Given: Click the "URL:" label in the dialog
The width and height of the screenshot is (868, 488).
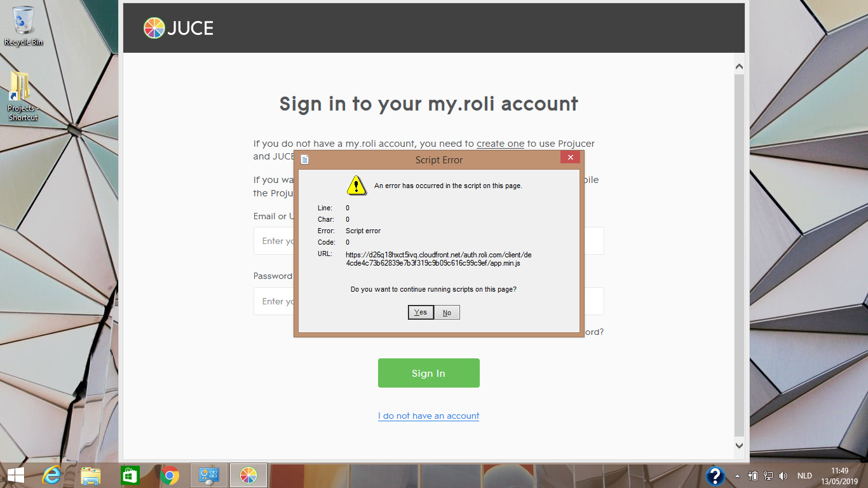Looking at the screenshot, I should [x=325, y=254].
